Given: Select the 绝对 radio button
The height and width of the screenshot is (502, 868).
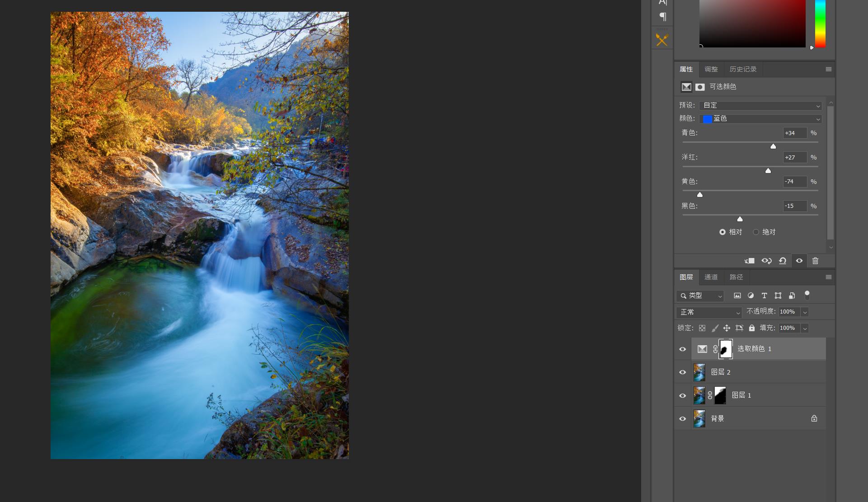Looking at the screenshot, I should 756,232.
